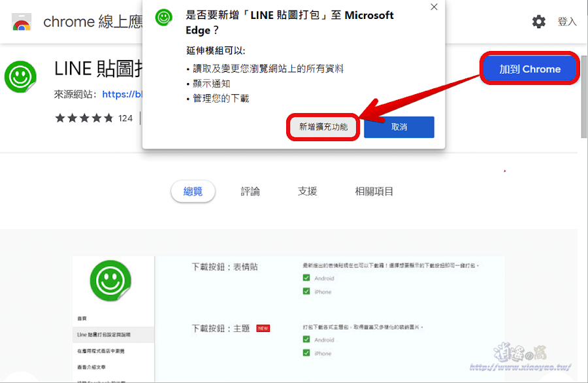Click the 延伸模組可以 heading in the dialog
This screenshot has width=588, height=383.
pos(216,50)
